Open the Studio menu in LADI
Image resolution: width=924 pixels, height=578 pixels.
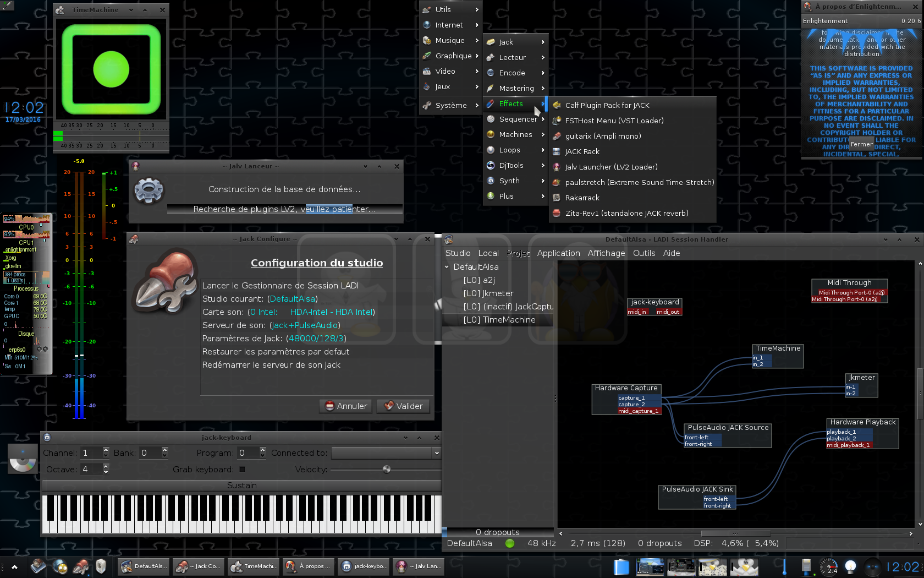pyautogui.click(x=458, y=253)
